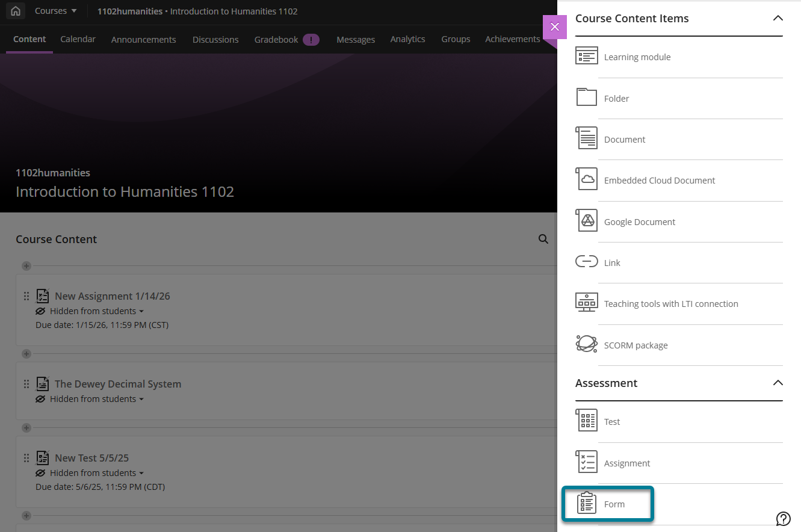Choose the Embedded Cloud Document option
Screen dimensions: 801x532
pos(659,180)
